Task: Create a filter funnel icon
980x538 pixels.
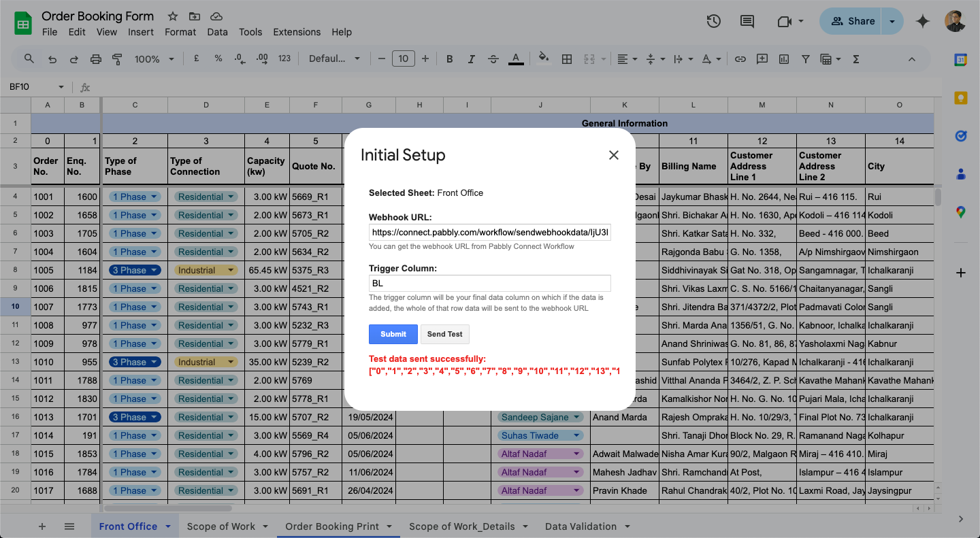Action: coord(806,59)
